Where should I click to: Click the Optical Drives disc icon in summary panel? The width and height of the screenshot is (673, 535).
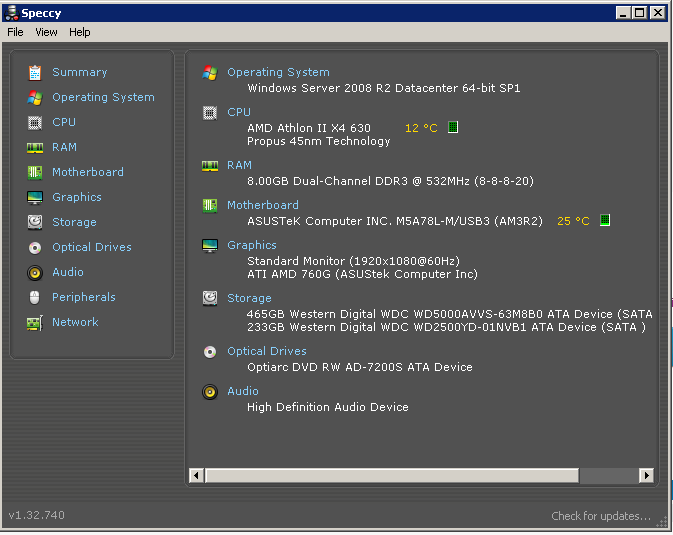210,352
